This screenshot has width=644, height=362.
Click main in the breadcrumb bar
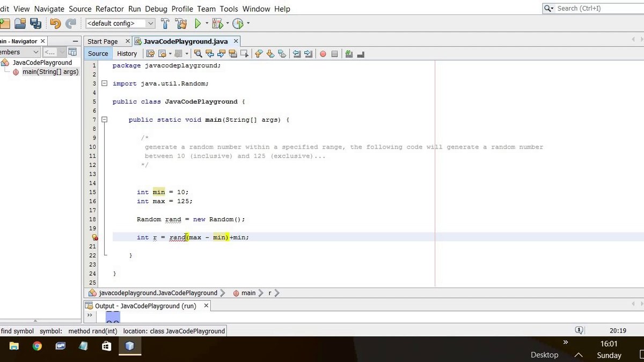click(248, 293)
